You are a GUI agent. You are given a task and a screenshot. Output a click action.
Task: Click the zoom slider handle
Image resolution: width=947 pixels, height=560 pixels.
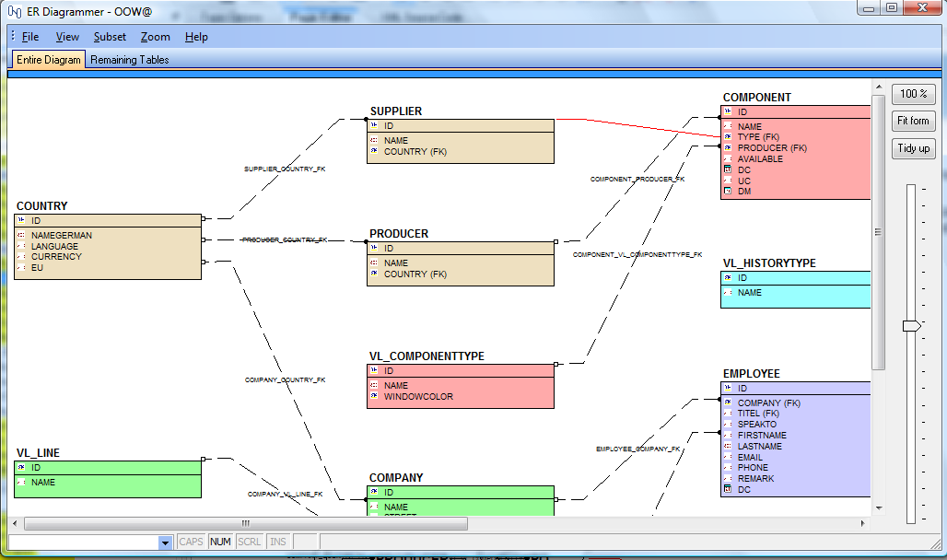[x=911, y=326]
